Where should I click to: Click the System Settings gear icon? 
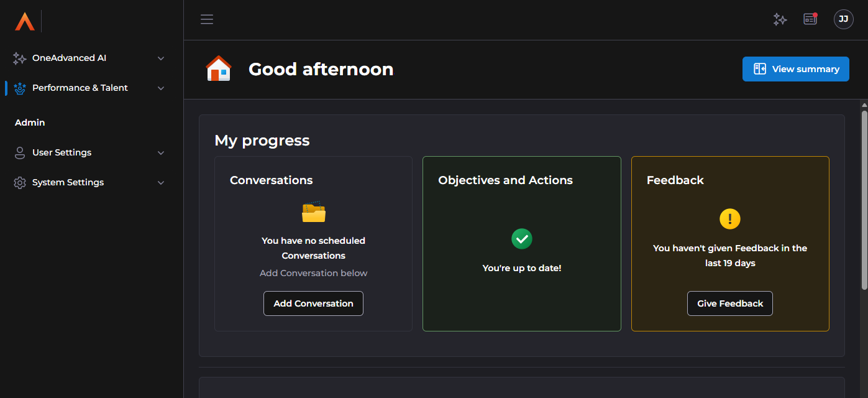point(20,182)
